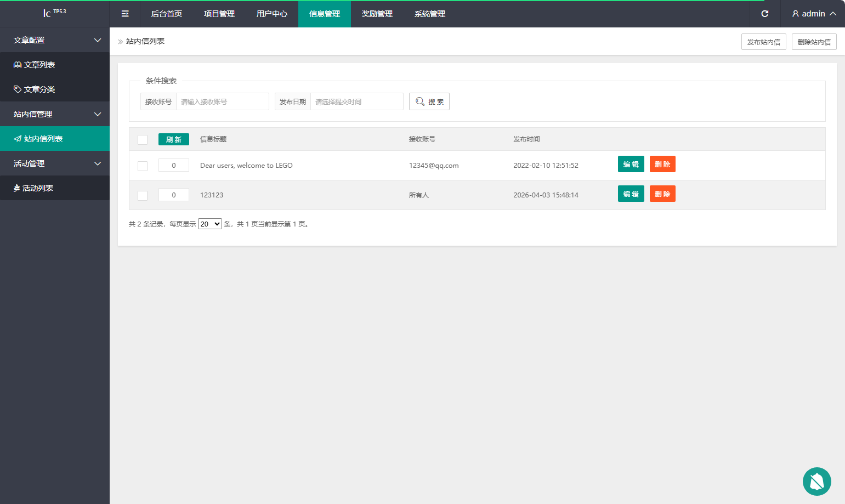Viewport: 845px width, 504px height.
Task: Click the sort number field in Dear users row
Action: [174, 165]
